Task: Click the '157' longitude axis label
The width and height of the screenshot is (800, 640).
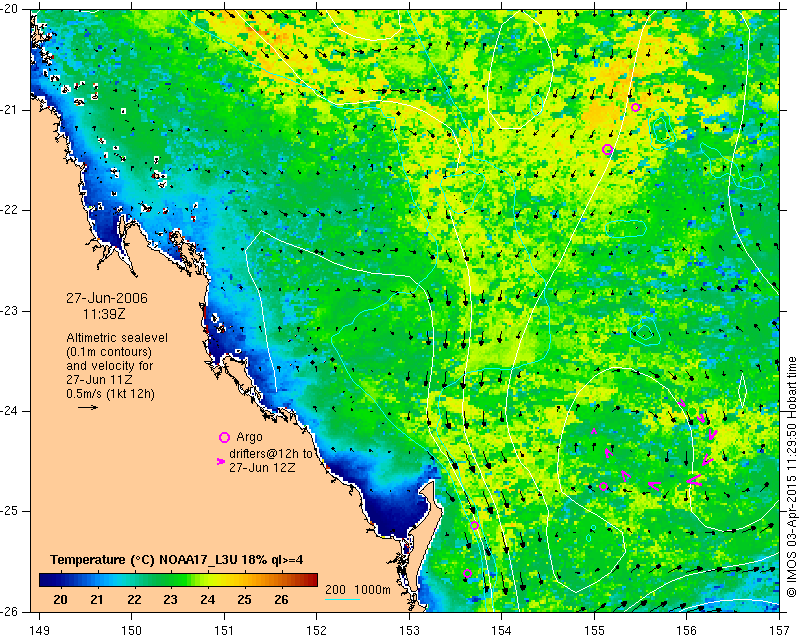Action: (x=779, y=630)
